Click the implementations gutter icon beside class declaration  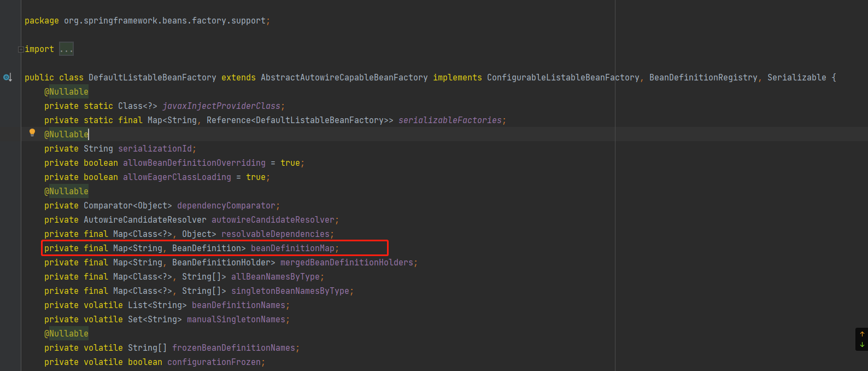[7, 78]
